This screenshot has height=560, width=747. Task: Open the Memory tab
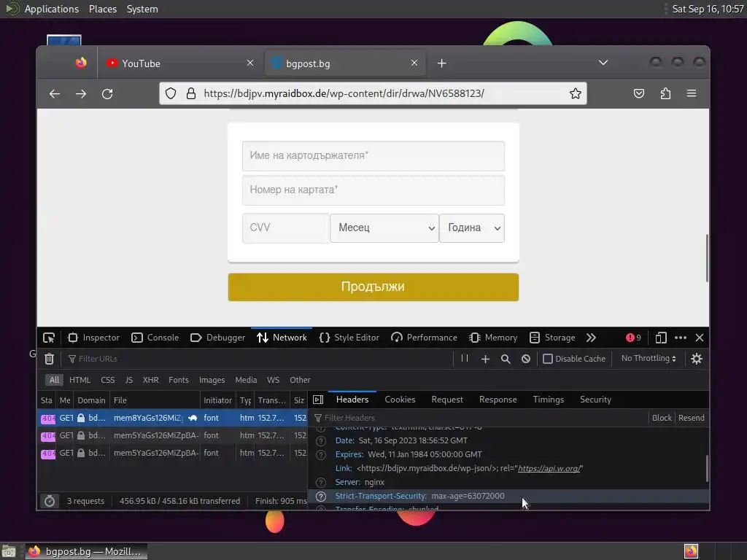pos(493,338)
